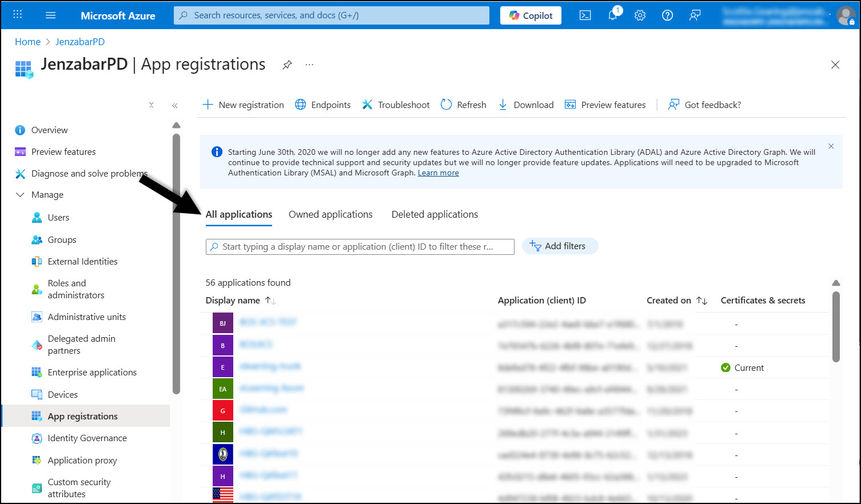The height and width of the screenshot is (504, 861).
Task: Click the display name filter field
Action: click(360, 246)
